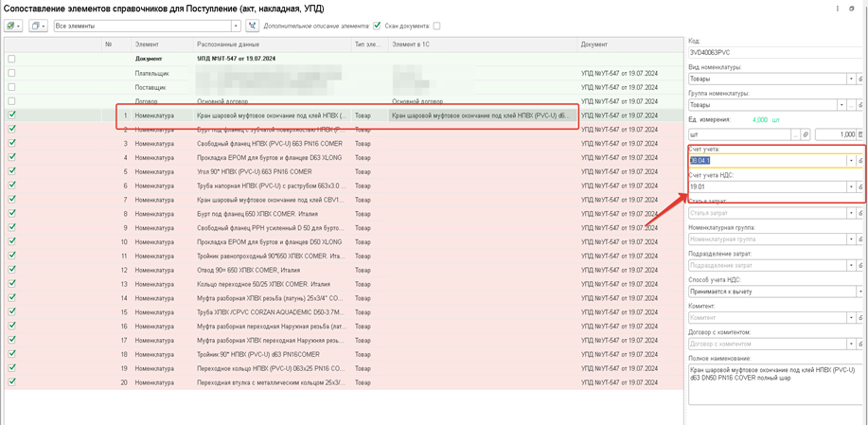
Task: Expand the Договор с комитентом dropdown
Action: click(x=851, y=344)
